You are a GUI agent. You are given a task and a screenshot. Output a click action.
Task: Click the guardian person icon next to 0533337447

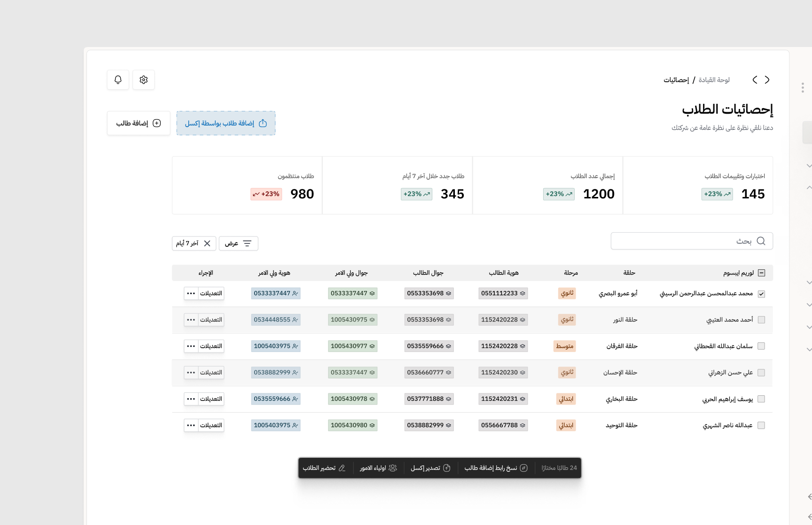[x=295, y=293]
